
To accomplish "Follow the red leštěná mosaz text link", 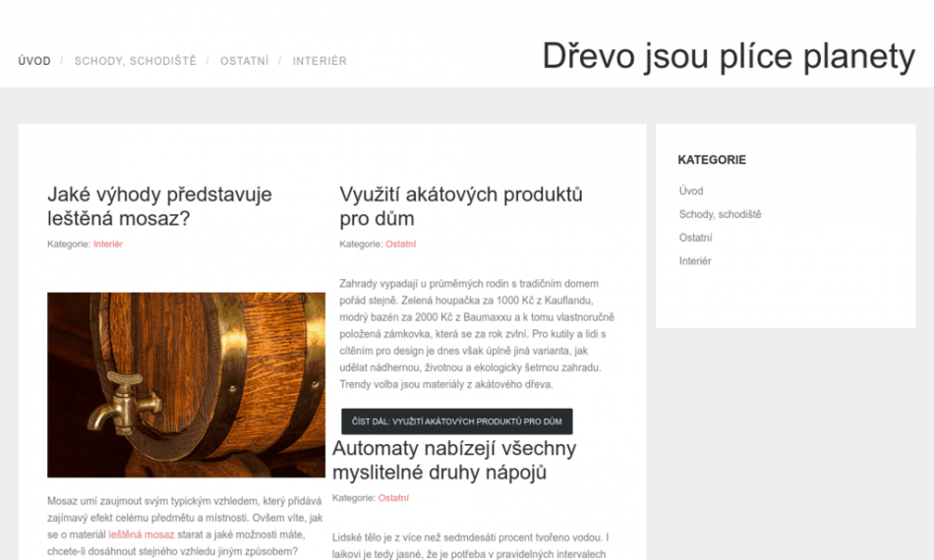I will pyautogui.click(x=141, y=534).
